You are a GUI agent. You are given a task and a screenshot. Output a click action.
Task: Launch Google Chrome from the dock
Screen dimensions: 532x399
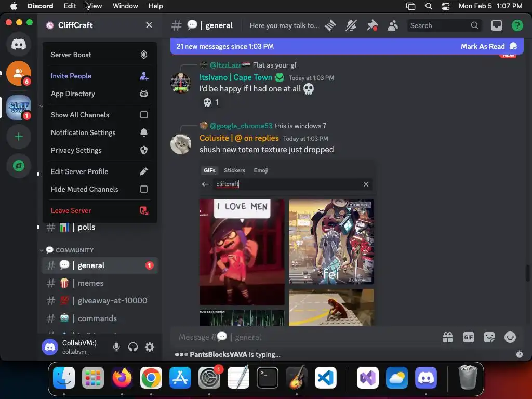(x=151, y=378)
